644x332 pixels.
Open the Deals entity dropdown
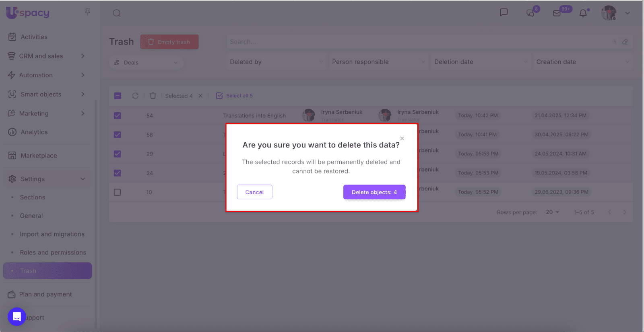(x=146, y=63)
